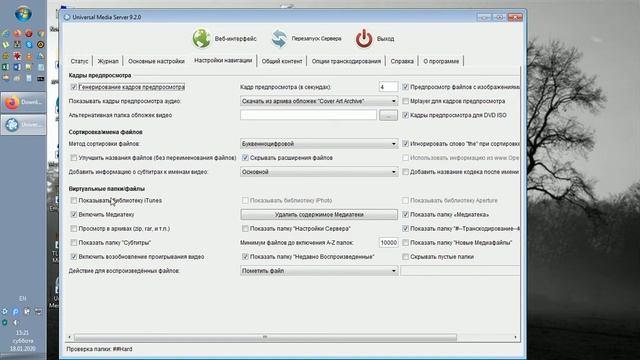640x360 pixels.
Task: Click the "..." browse folder button
Action: 388,116
